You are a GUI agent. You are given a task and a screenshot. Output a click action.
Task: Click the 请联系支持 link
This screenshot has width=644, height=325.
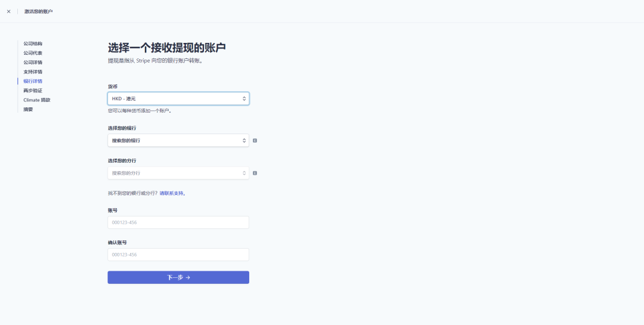(x=172, y=193)
